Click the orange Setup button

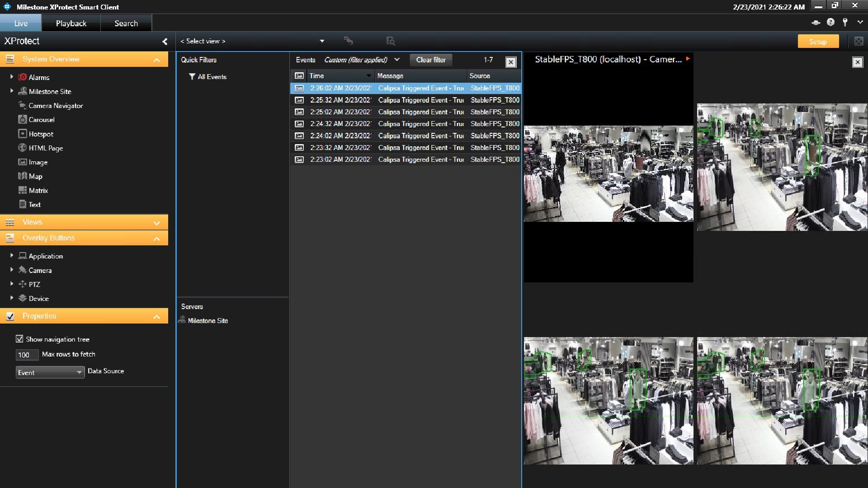click(818, 42)
